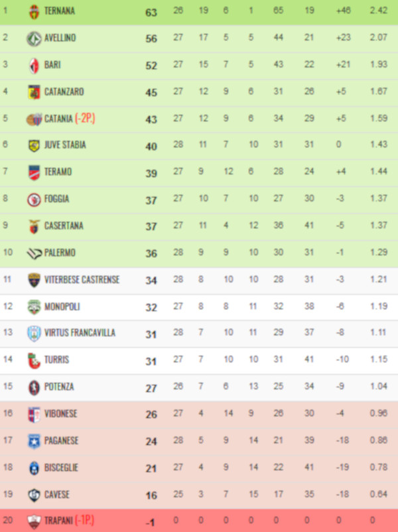Open the Catania team link
This screenshot has height=532, width=398.
[58, 119]
